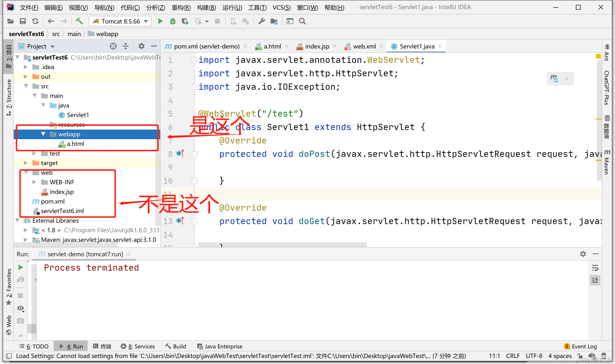Save all files with the Save icon
The height and width of the screenshot is (364, 615).
[23, 21]
